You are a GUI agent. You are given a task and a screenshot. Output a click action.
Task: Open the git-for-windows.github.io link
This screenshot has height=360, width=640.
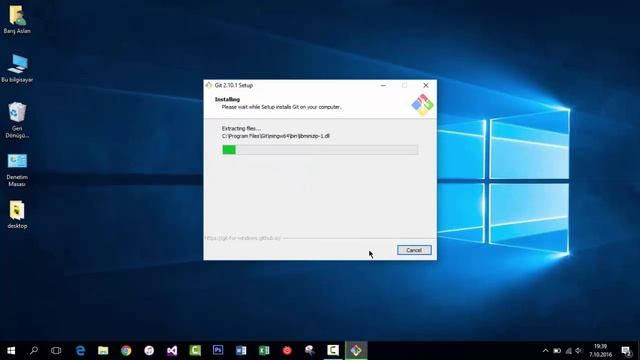pos(243,238)
